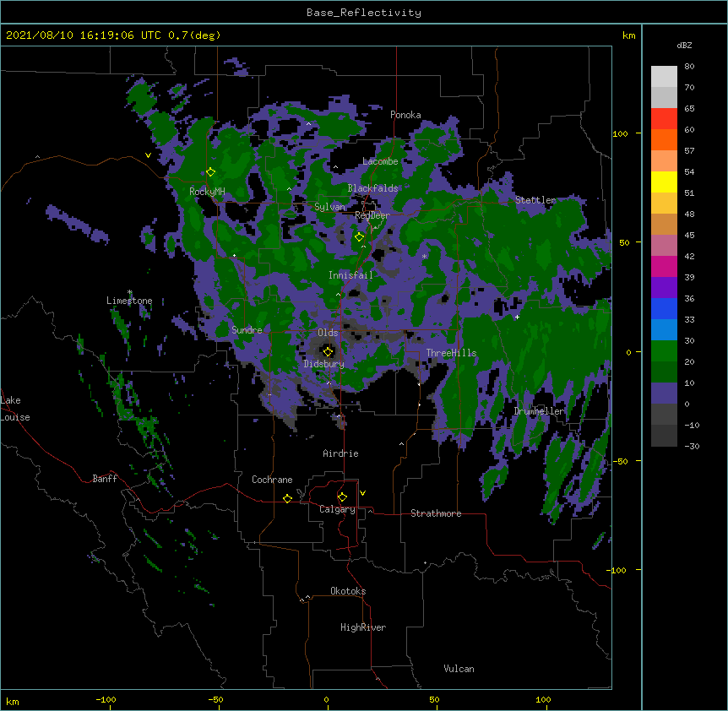Click the ThreeHills town label
728x711 pixels.
click(451, 353)
